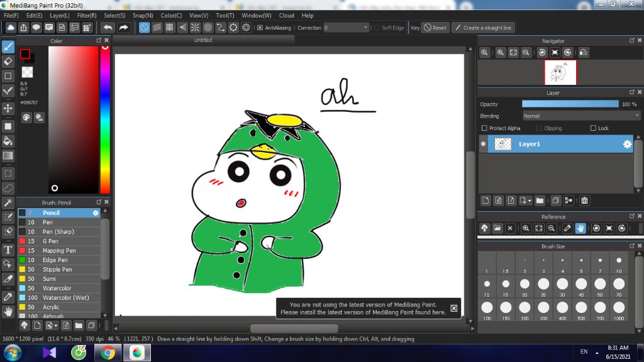Open Chrome from the taskbar
This screenshot has width=644, height=362.
click(x=108, y=353)
